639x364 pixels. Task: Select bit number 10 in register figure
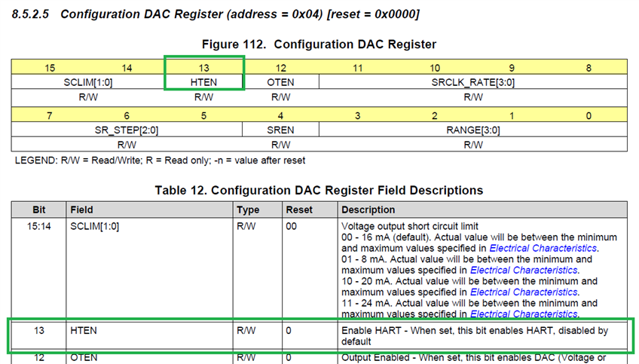point(435,68)
